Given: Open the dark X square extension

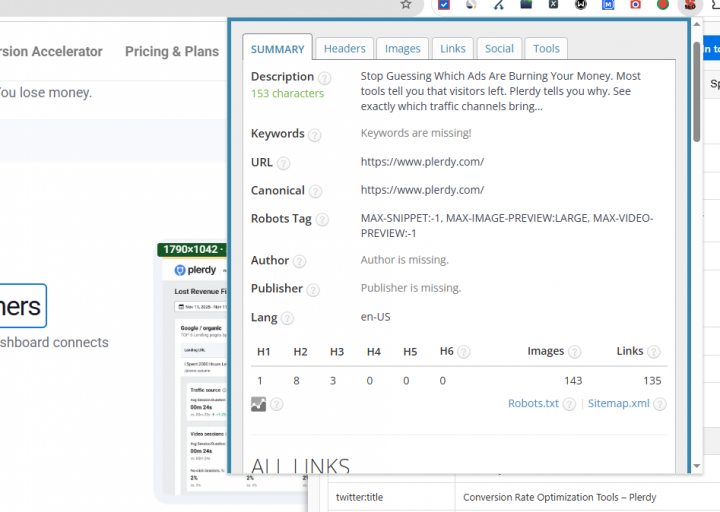Looking at the screenshot, I should click(553, 5).
